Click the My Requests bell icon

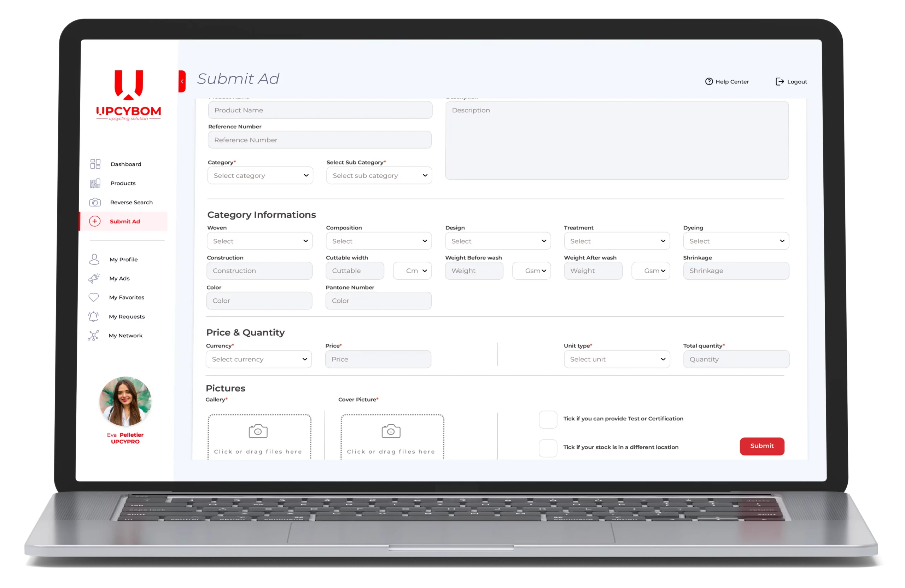tap(94, 316)
